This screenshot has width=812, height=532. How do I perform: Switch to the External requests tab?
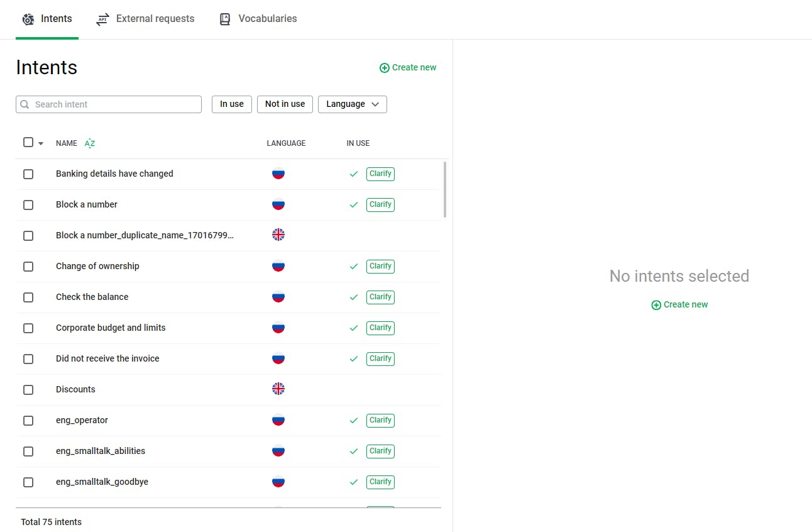point(145,19)
